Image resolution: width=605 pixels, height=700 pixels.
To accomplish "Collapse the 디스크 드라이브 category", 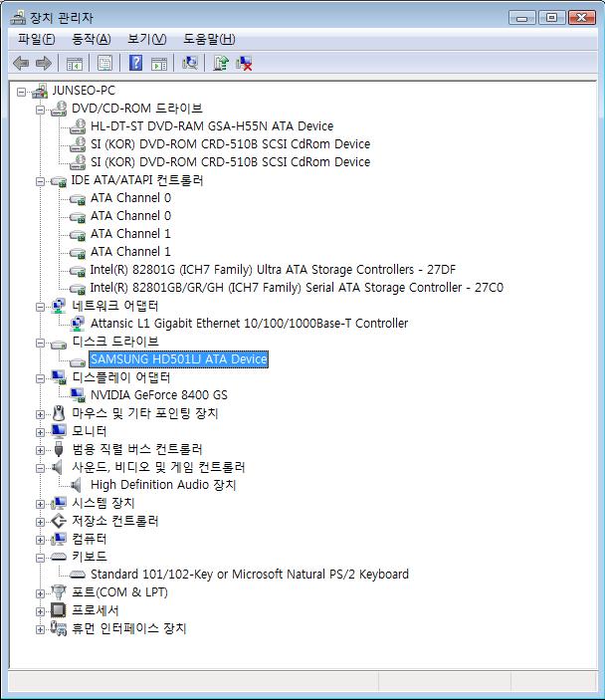I will coord(40,343).
